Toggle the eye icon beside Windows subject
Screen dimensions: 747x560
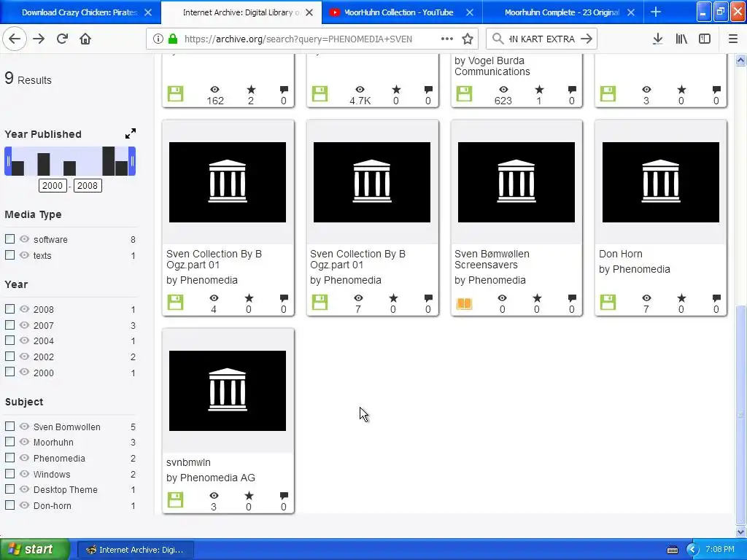[24, 473]
